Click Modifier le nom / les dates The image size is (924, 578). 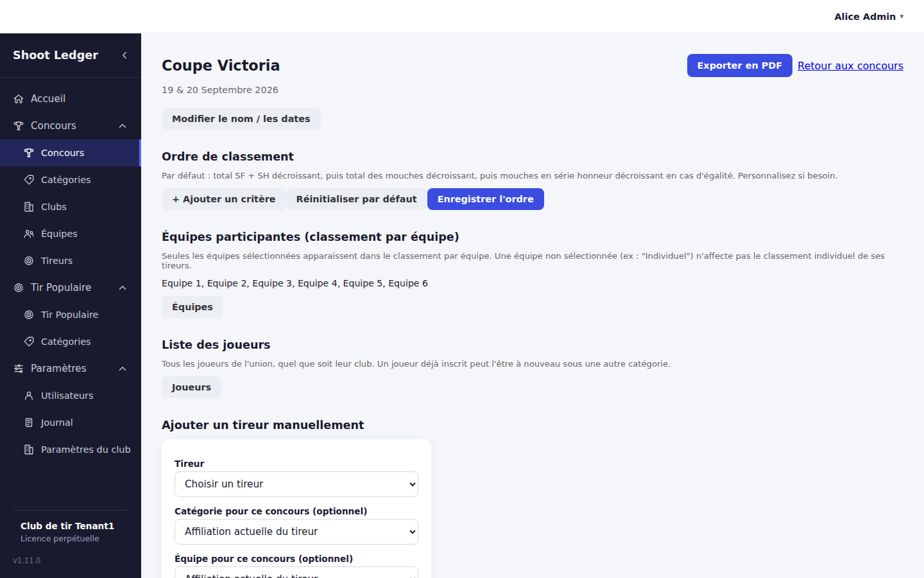tap(241, 119)
